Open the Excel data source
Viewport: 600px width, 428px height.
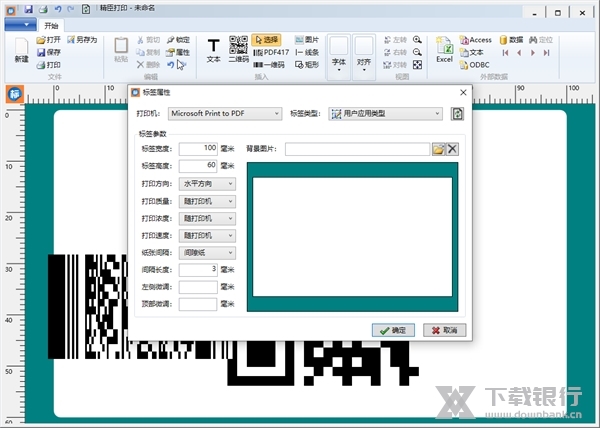point(445,50)
